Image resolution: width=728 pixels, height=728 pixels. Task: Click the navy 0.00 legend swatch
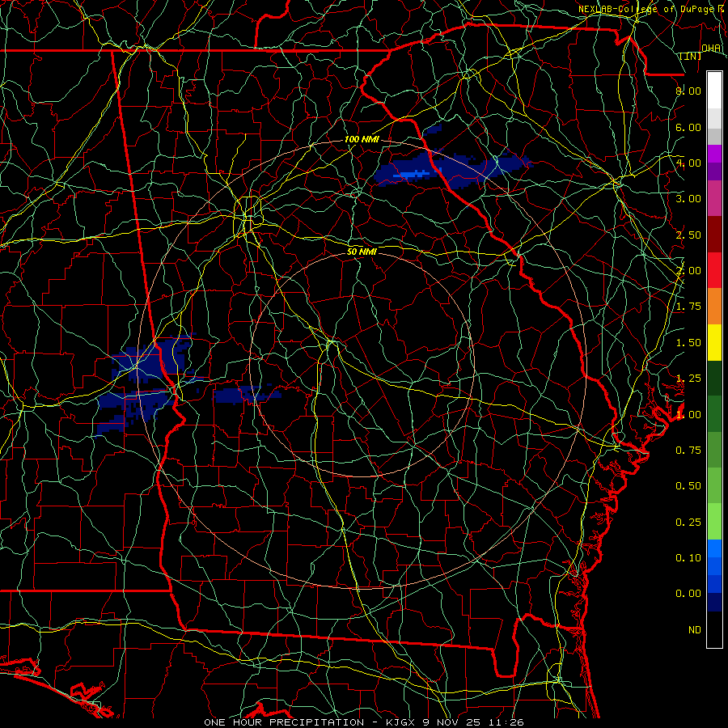714,603
